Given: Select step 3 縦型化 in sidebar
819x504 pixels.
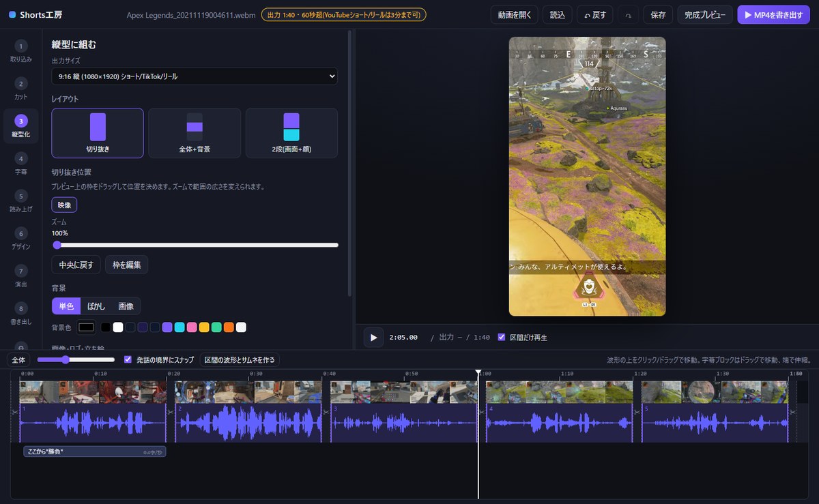Looking at the screenshot, I should (x=20, y=127).
